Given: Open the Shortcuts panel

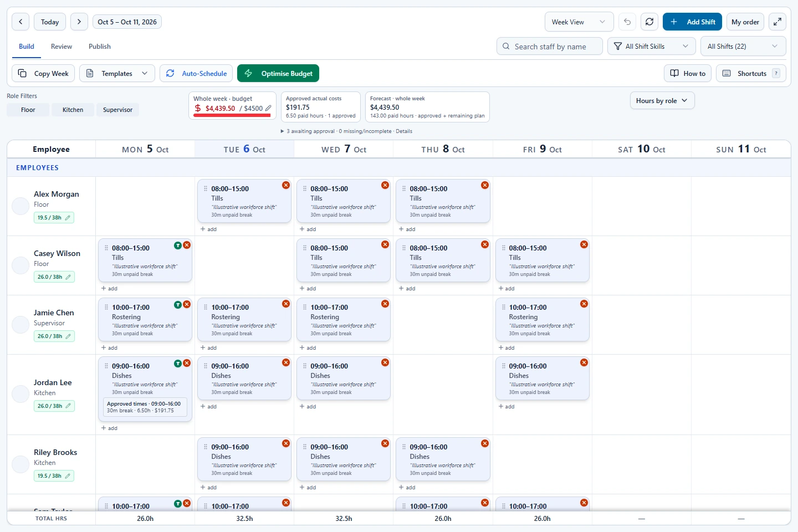Looking at the screenshot, I should [x=751, y=74].
